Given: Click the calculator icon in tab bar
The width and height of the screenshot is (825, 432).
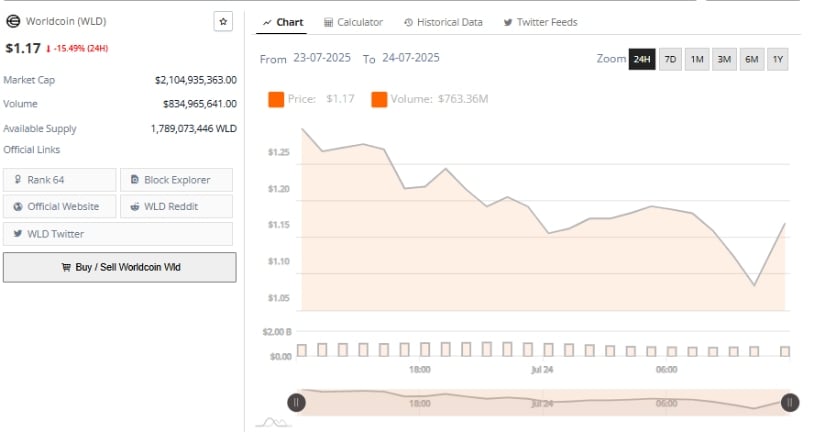Looking at the screenshot, I should coord(328,22).
